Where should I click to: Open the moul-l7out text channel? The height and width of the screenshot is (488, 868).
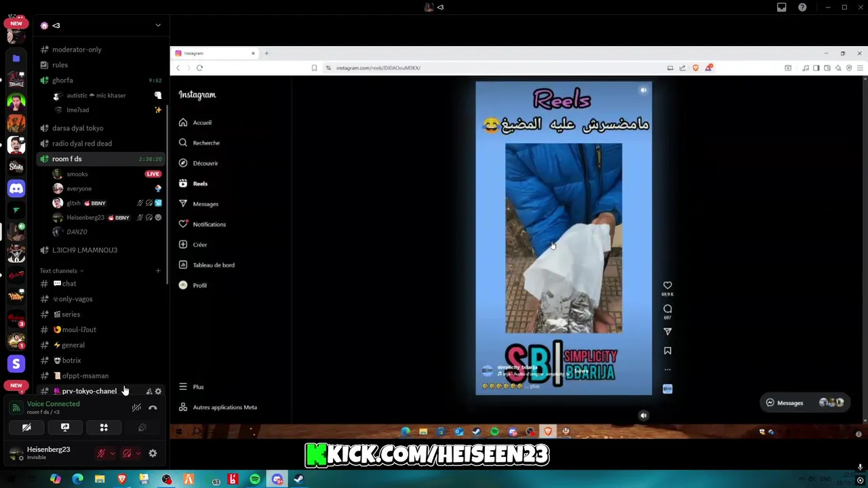102,330
